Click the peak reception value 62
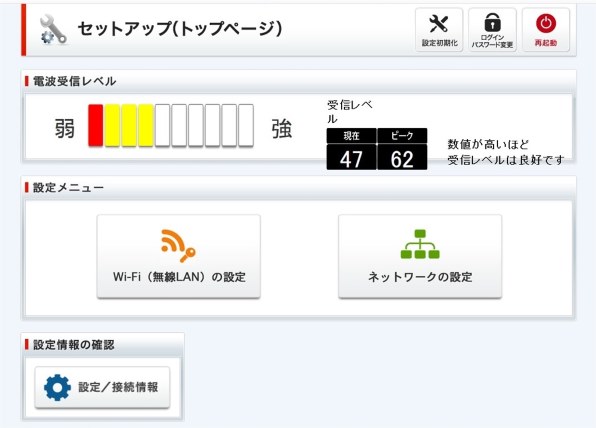The width and height of the screenshot is (596, 428). pyautogui.click(x=402, y=158)
